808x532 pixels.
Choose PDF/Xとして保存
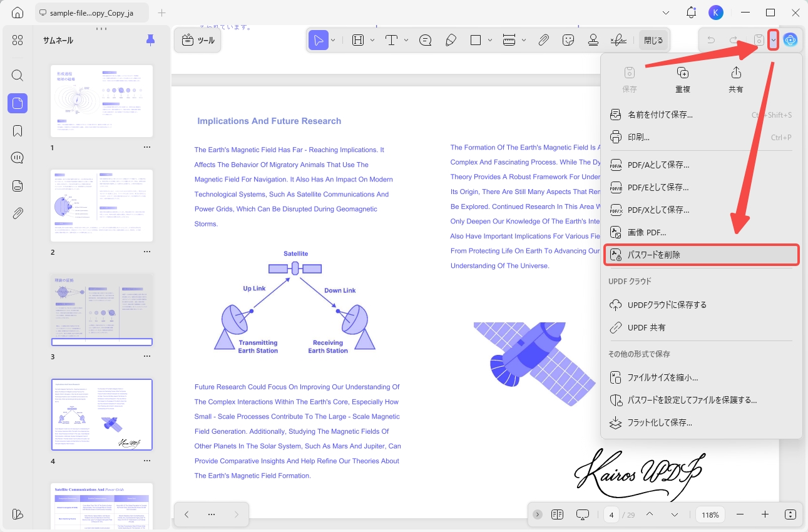(702, 210)
